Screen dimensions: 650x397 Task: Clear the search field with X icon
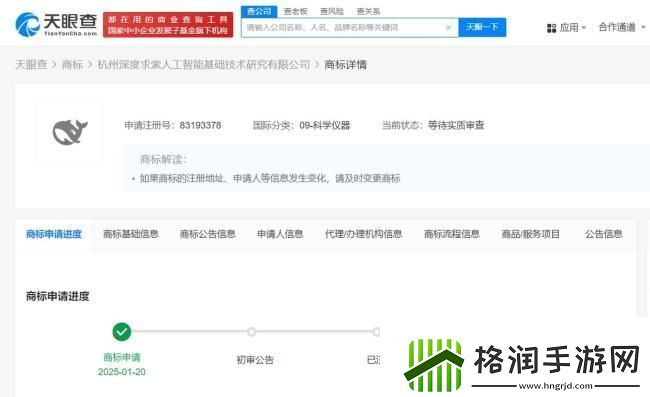449,28
